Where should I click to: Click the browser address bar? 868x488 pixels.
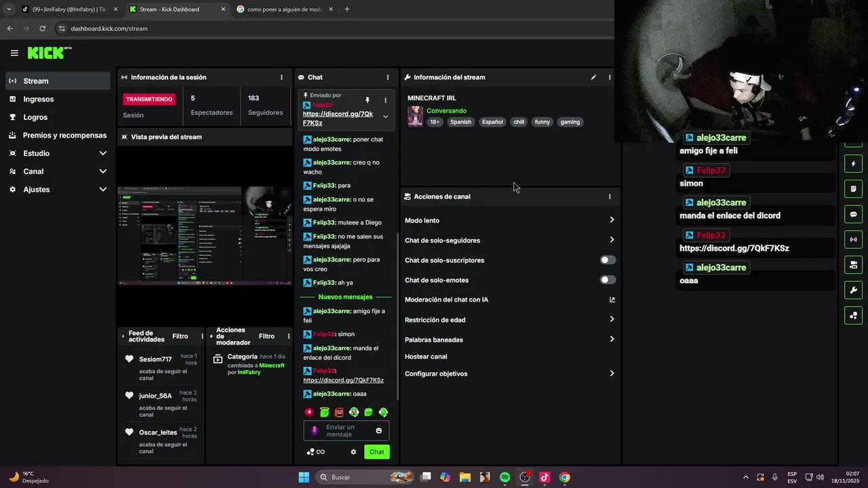pos(332,28)
